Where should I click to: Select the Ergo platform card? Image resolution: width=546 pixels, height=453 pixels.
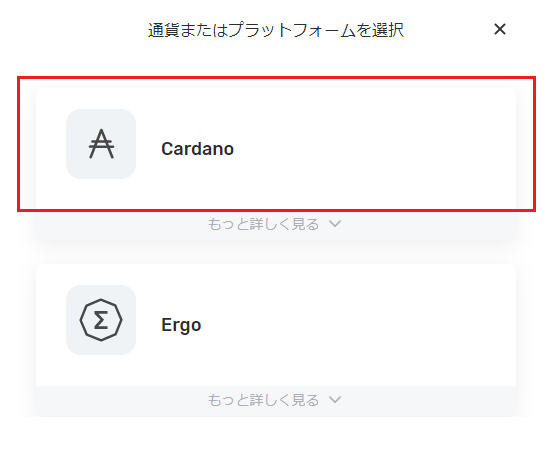click(x=276, y=325)
